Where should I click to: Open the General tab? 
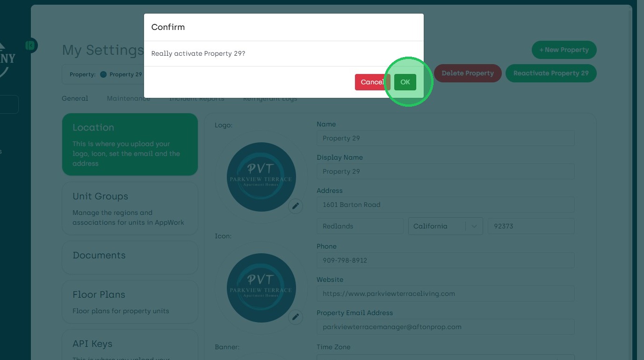(x=75, y=98)
